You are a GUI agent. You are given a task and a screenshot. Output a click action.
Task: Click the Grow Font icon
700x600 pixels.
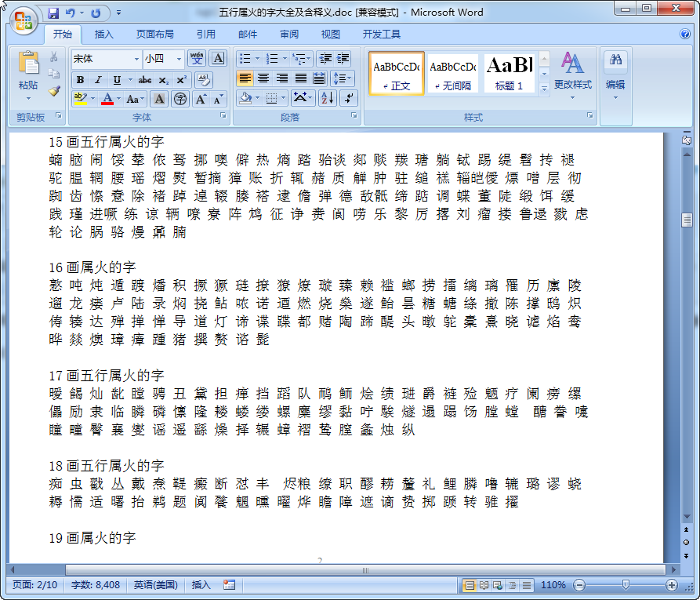pos(201,99)
